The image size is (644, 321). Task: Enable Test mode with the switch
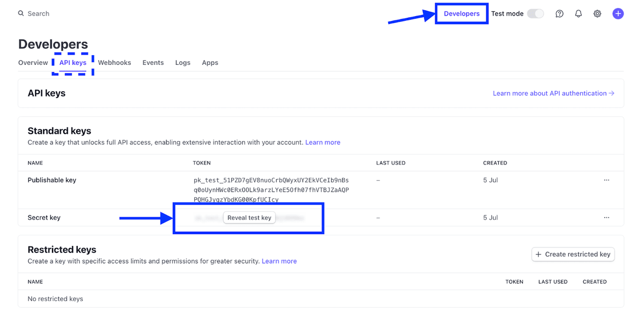[535, 13]
